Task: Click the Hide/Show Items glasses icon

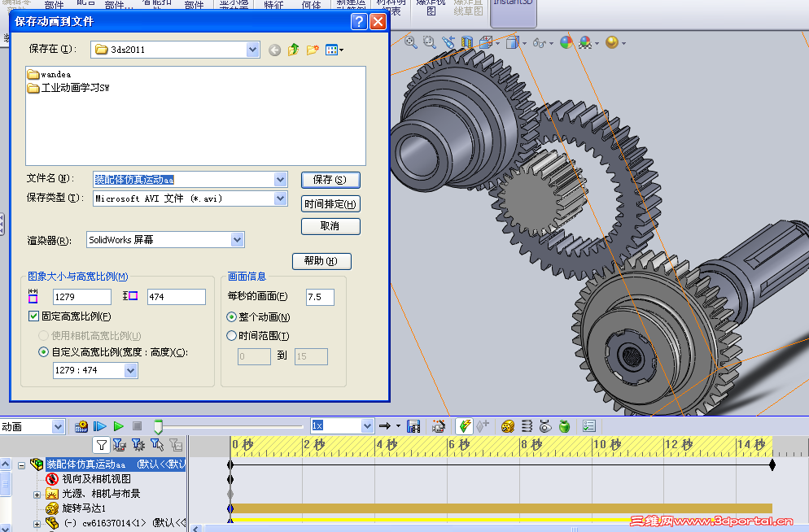Action: tap(539, 43)
